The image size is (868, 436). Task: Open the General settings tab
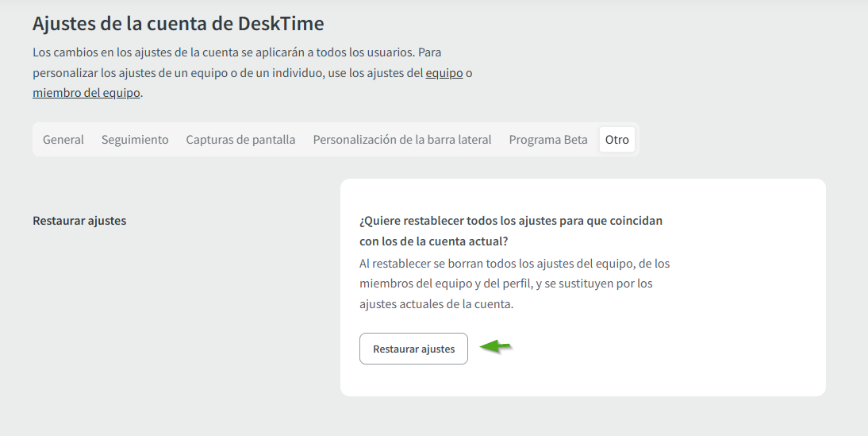pos(63,140)
